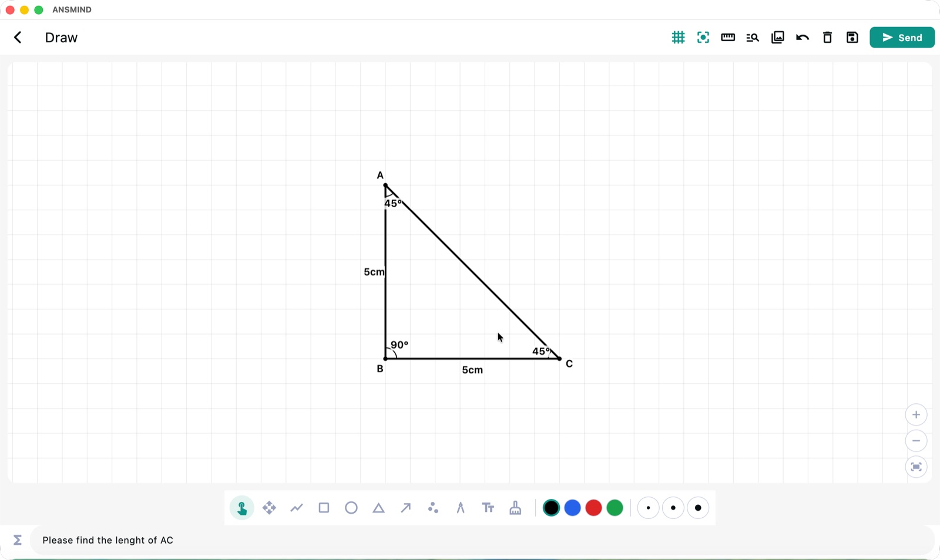The image size is (940, 560).
Task: Zoom out with the minus button
Action: 916,441
